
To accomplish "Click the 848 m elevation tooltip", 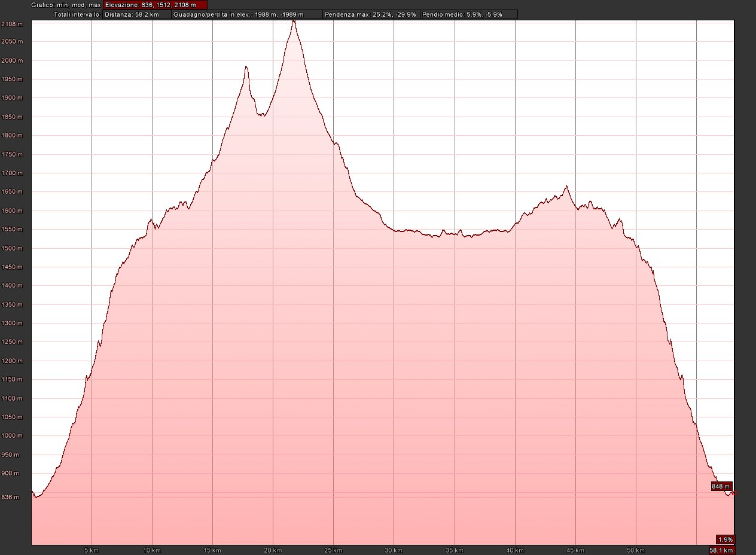I will [x=721, y=486].
